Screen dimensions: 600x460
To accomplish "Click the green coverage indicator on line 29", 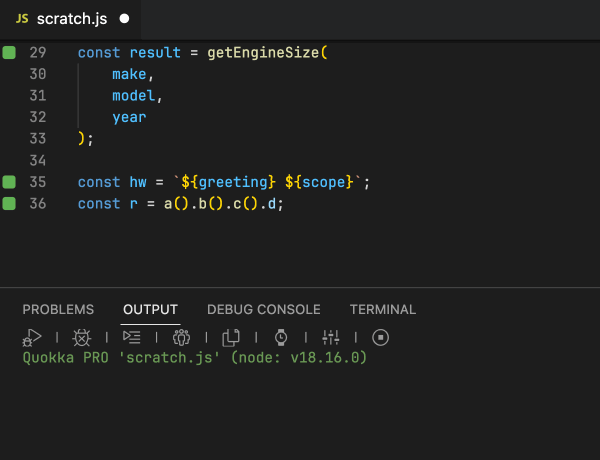I will 9,52.
